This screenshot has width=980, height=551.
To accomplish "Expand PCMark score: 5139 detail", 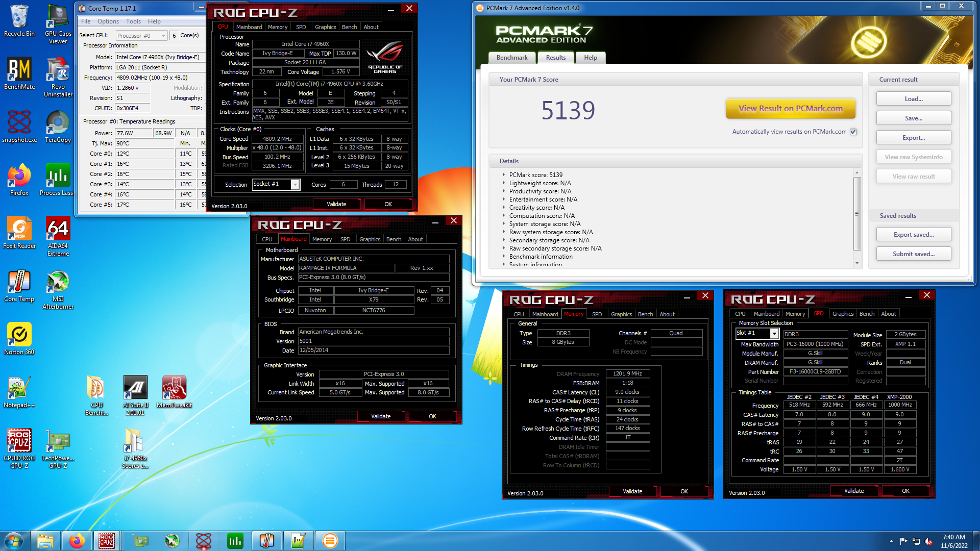I will (x=503, y=174).
